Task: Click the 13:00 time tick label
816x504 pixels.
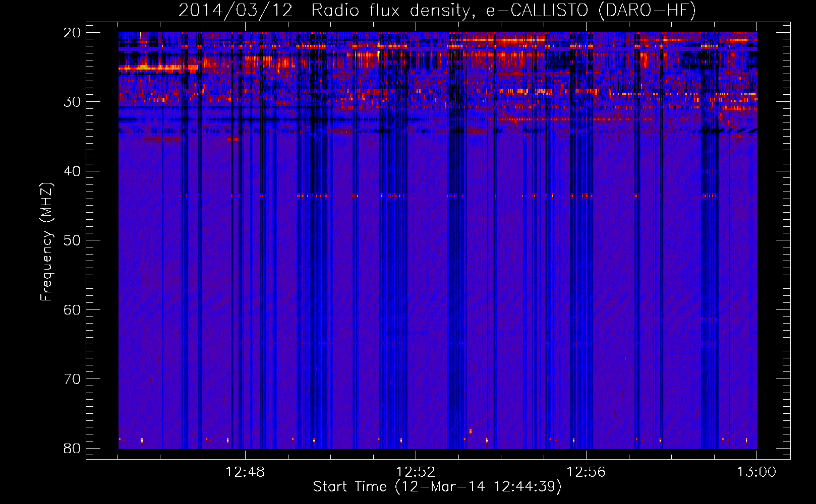Action: (756, 472)
